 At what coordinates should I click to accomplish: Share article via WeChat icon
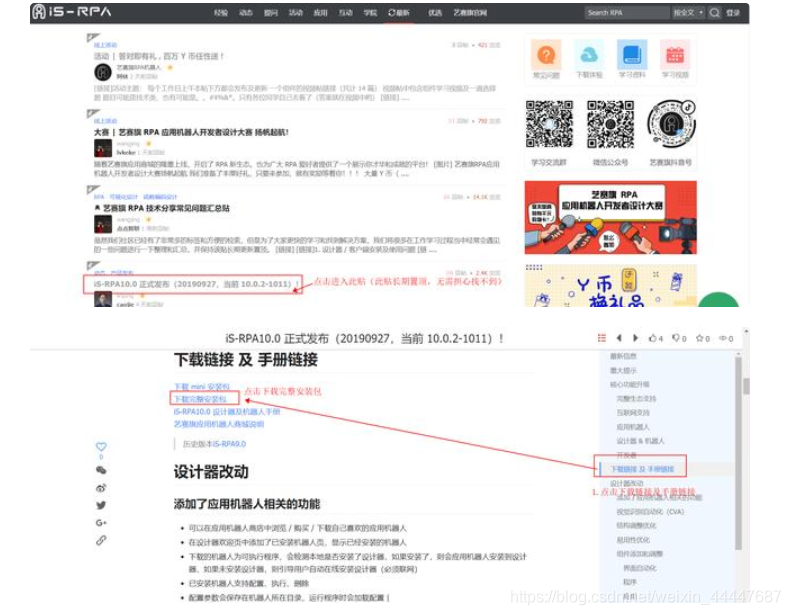[x=101, y=470]
